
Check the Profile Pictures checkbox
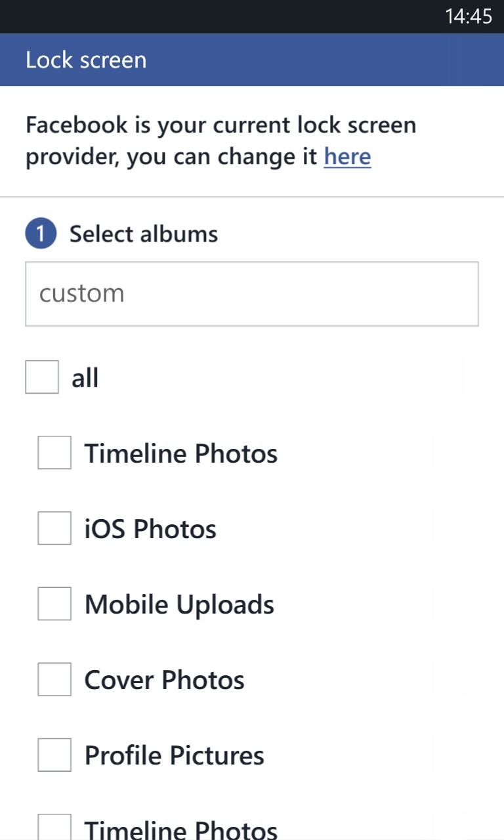pyautogui.click(x=54, y=755)
